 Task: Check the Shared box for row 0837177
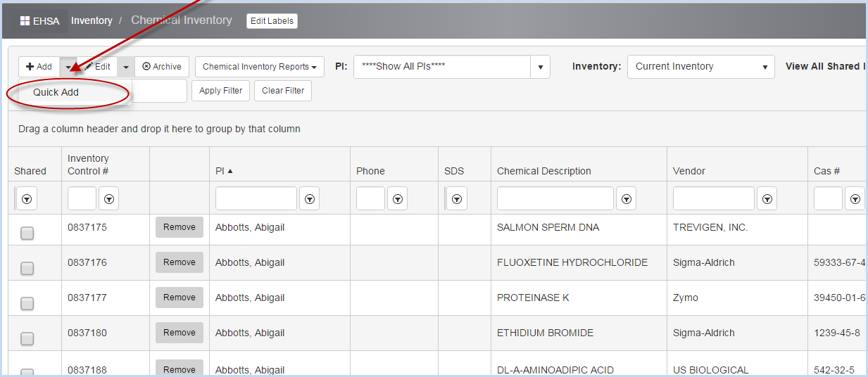click(x=27, y=303)
